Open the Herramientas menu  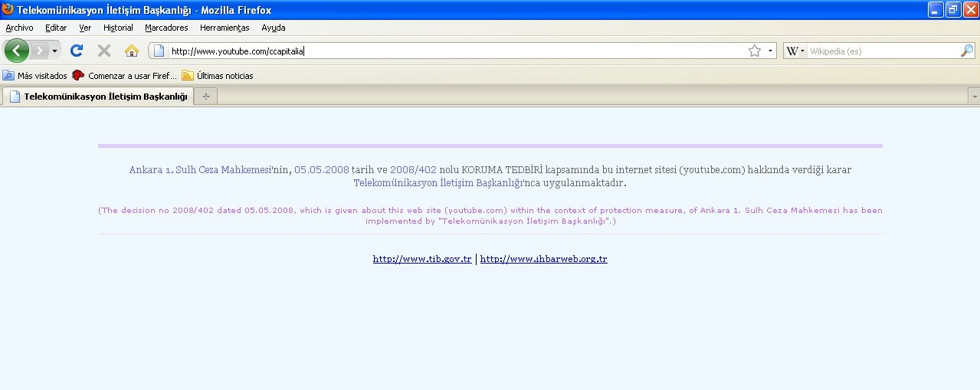tap(225, 28)
